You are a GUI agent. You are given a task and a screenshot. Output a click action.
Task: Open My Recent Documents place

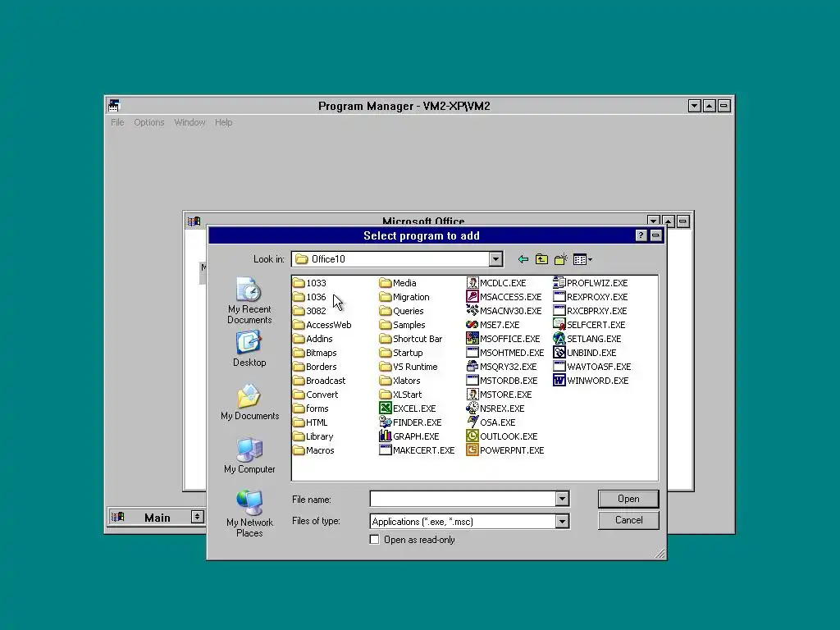(x=249, y=300)
